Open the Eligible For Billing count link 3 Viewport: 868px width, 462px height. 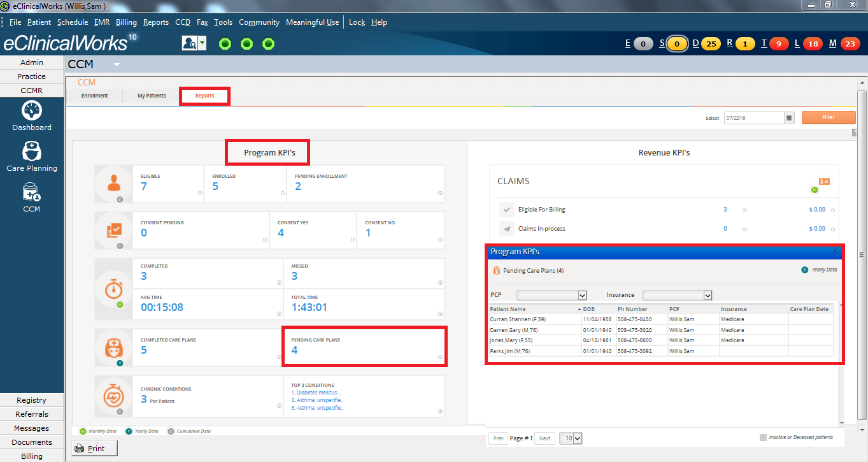[725, 210]
